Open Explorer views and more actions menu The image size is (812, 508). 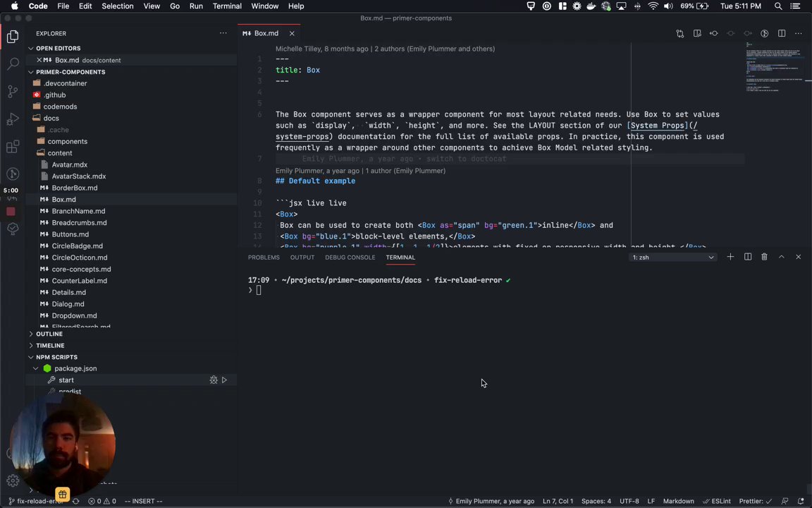click(x=223, y=33)
